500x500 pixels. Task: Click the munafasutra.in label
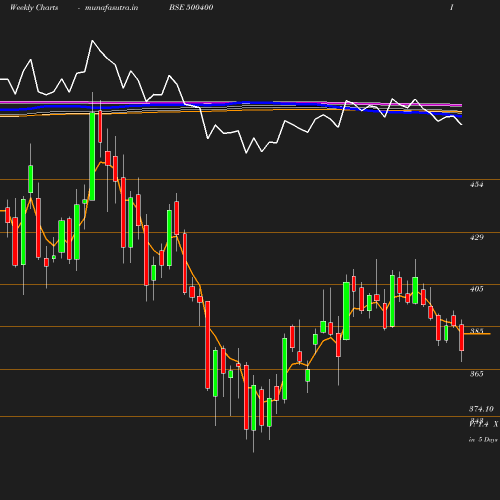click(111, 8)
